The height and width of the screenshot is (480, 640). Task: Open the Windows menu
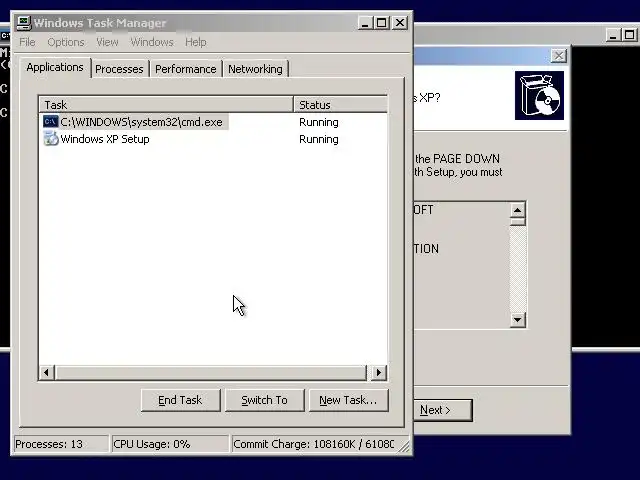click(152, 42)
